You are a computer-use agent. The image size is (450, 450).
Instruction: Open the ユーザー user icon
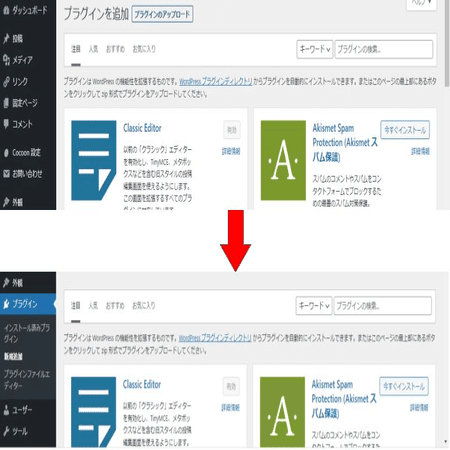pos(6,410)
